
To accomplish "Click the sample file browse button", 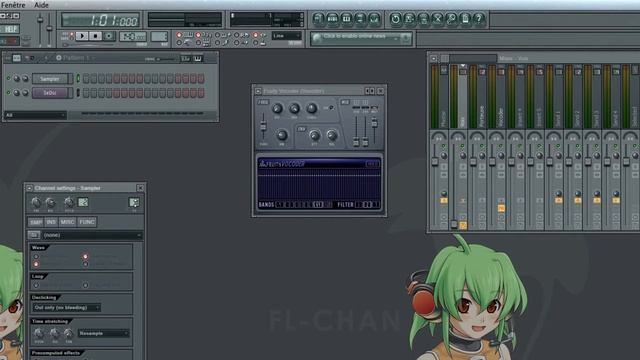I will 34,235.
